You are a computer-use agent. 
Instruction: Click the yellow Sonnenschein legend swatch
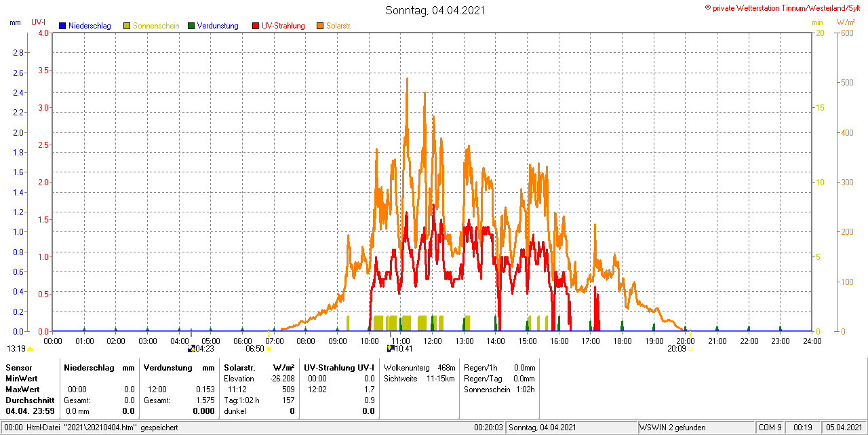[x=127, y=26]
